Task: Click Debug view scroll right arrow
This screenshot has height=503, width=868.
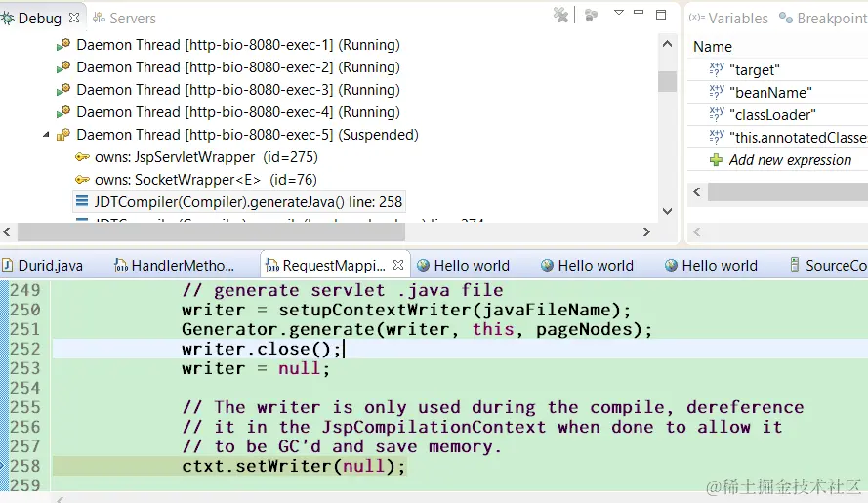Action: tap(646, 232)
